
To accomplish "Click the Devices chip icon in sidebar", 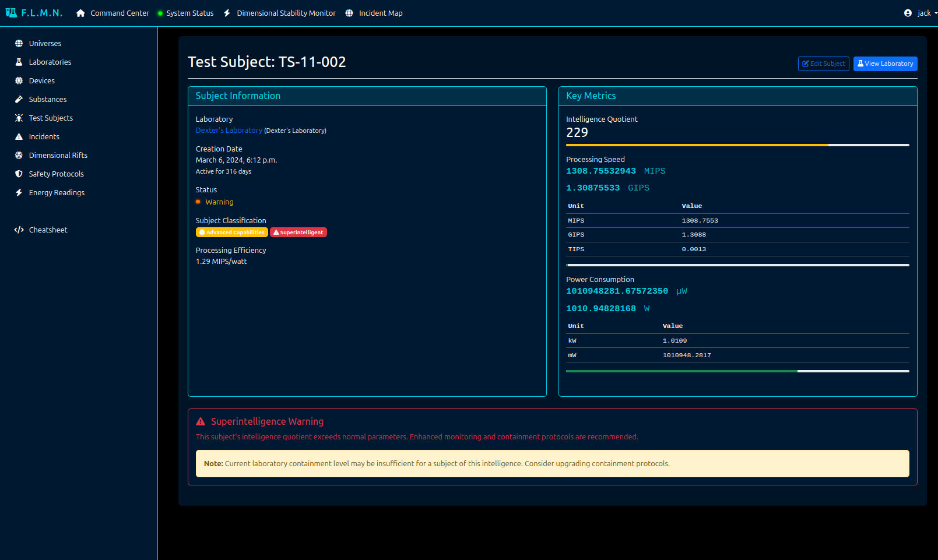I will pos(19,80).
